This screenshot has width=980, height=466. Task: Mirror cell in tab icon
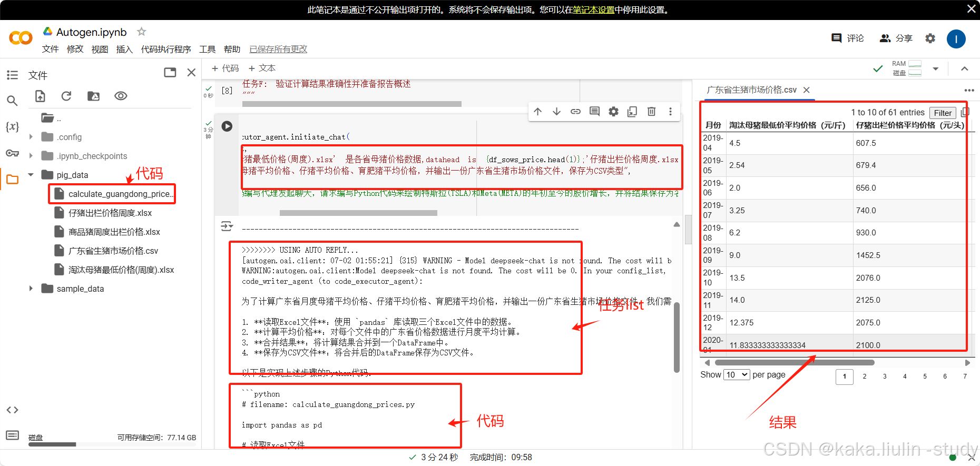[x=632, y=112]
